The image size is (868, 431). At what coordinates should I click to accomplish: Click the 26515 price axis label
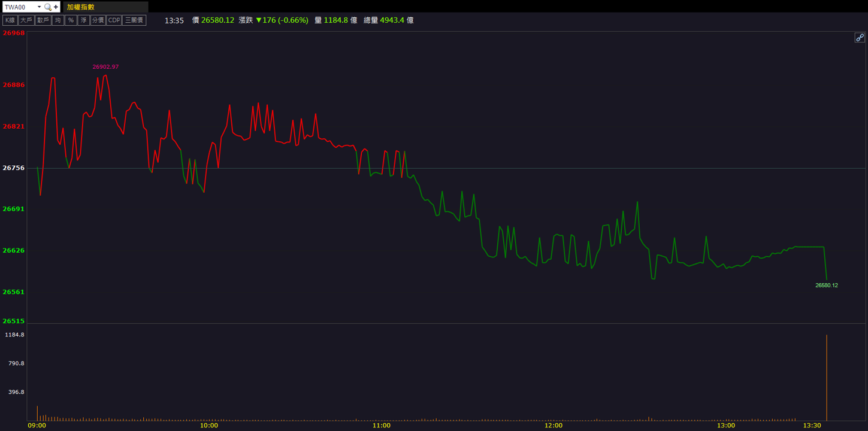(14, 321)
